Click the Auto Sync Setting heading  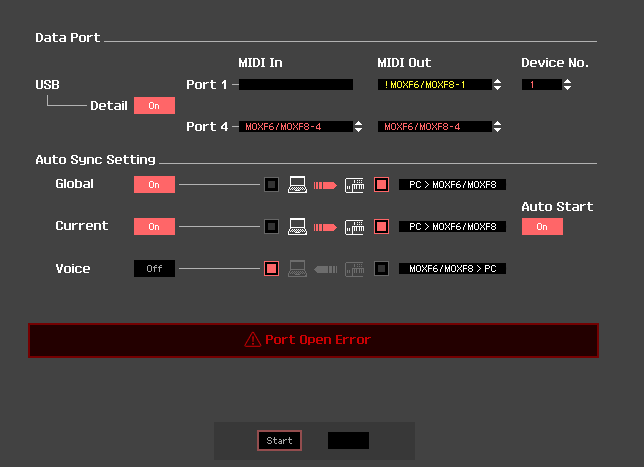(x=95, y=159)
